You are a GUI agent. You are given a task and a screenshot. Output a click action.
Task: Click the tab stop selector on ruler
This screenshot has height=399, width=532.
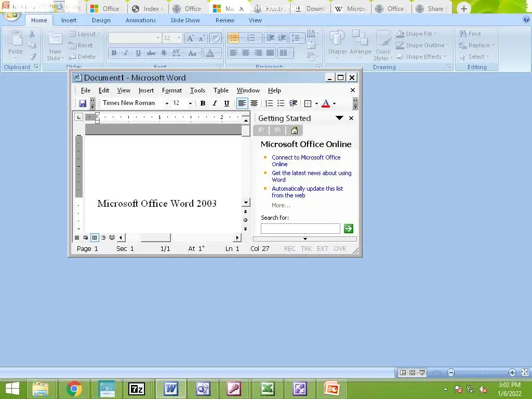(79, 117)
